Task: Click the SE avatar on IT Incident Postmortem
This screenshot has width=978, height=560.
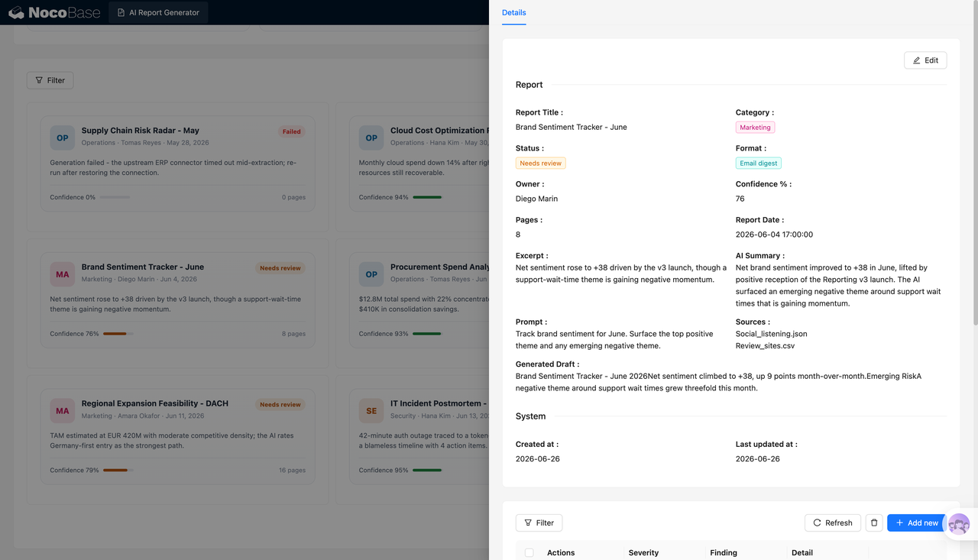Action: coord(371,410)
